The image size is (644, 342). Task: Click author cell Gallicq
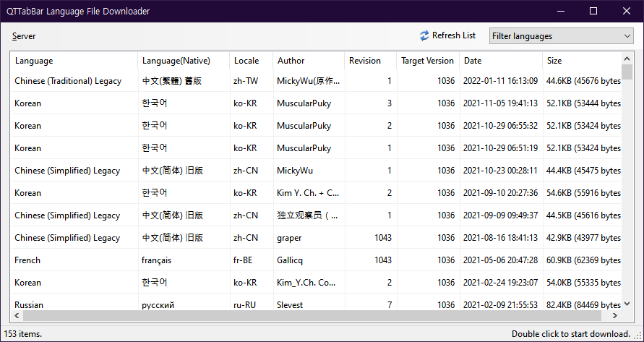click(x=290, y=260)
